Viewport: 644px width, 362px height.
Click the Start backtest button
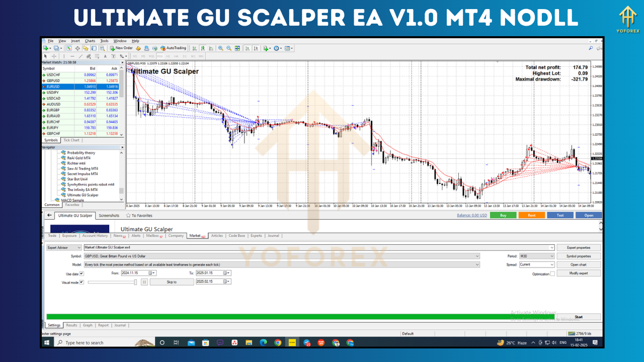point(579,317)
